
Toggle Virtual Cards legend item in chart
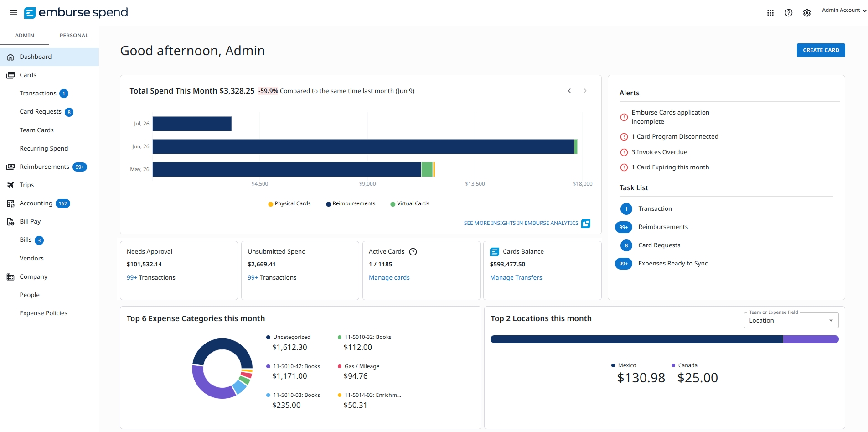click(410, 204)
